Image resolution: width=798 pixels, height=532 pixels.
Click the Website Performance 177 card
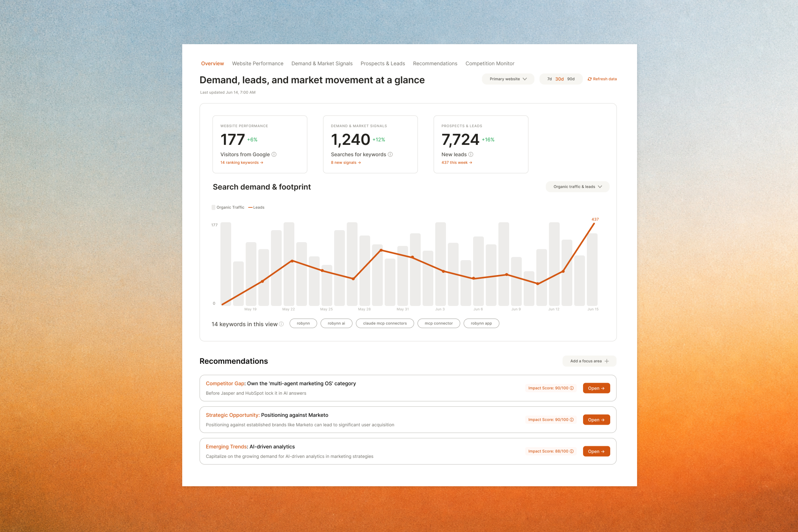point(260,145)
